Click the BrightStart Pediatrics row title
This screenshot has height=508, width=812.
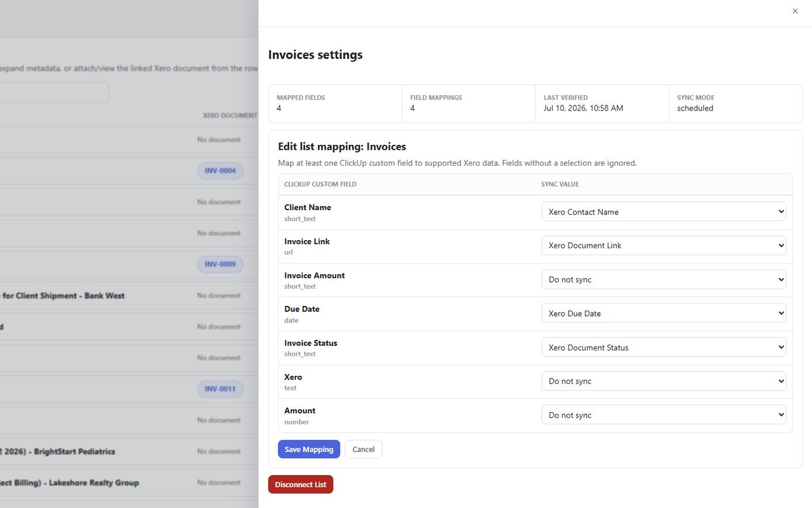coord(58,451)
